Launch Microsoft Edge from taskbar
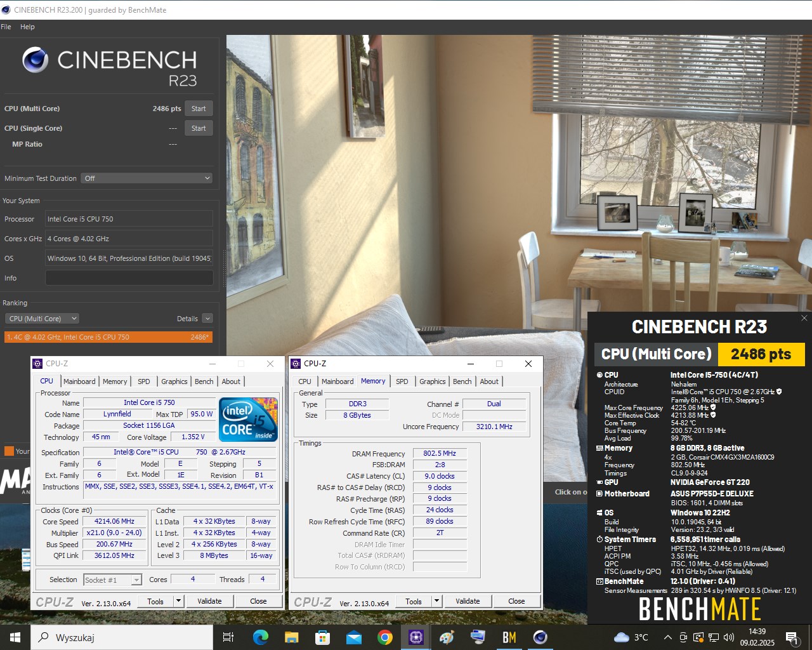This screenshot has height=650, width=812. (261, 637)
